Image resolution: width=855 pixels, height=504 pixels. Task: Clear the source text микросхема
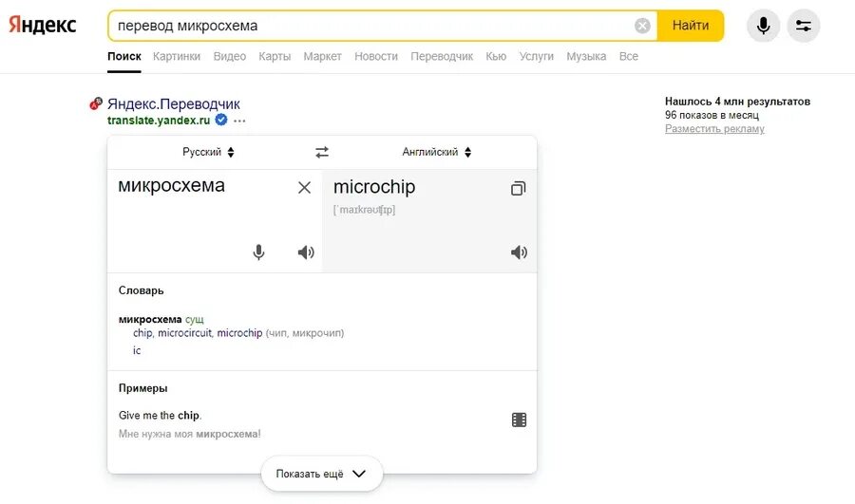point(304,188)
